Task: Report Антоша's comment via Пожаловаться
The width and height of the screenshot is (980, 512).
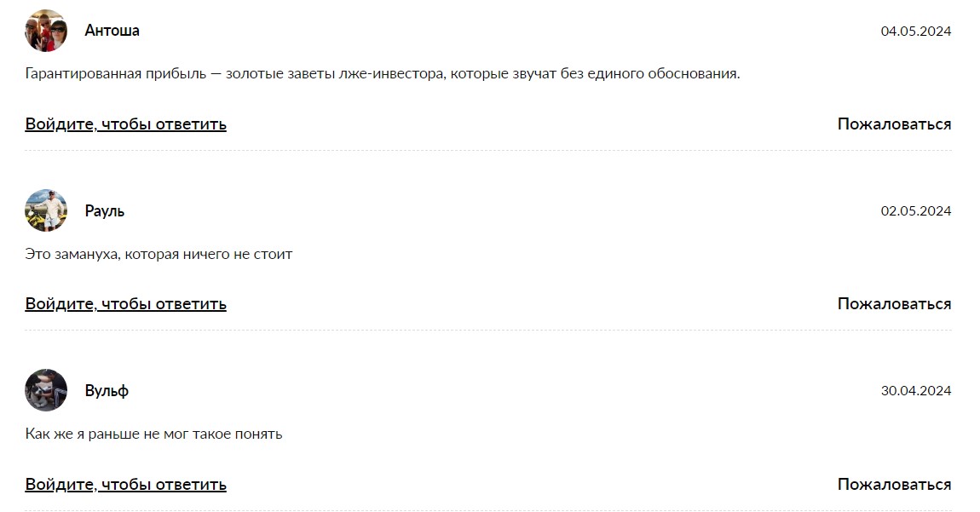Action: pyautogui.click(x=895, y=124)
